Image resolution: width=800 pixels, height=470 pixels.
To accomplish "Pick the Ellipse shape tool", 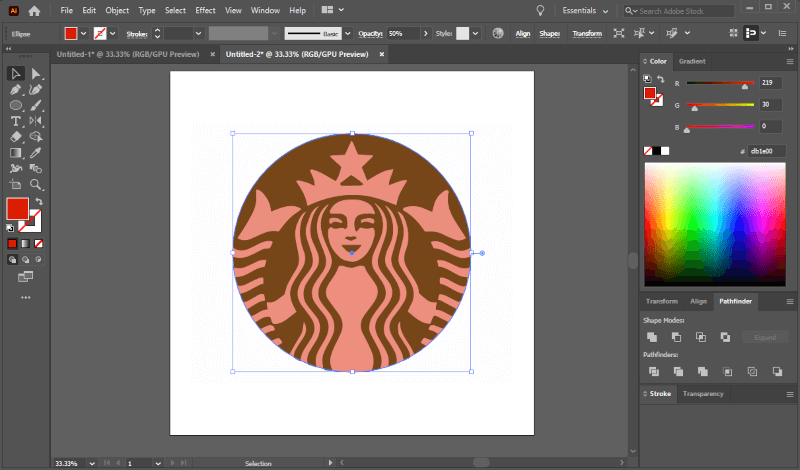I will click(x=15, y=106).
